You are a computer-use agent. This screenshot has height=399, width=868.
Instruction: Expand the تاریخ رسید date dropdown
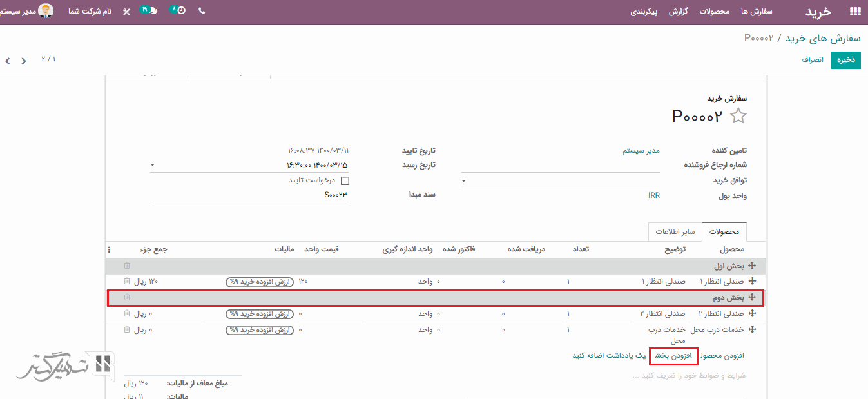click(153, 165)
